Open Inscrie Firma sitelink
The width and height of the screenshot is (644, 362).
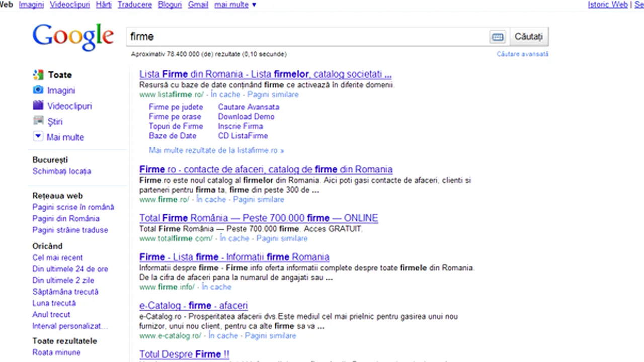tap(240, 126)
